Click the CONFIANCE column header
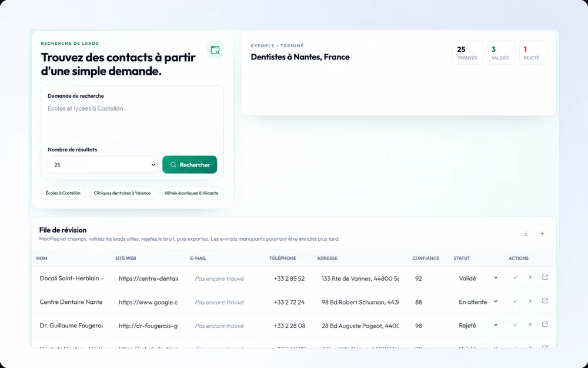Viewport: 588px width, 368px height. pos(426,258)
